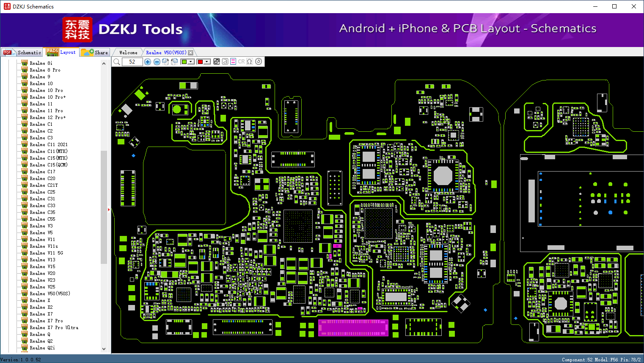Click the board icon beside Realme V11 5G
The width and height of the screenshot is (644, 363).
(x=25, y=253)
